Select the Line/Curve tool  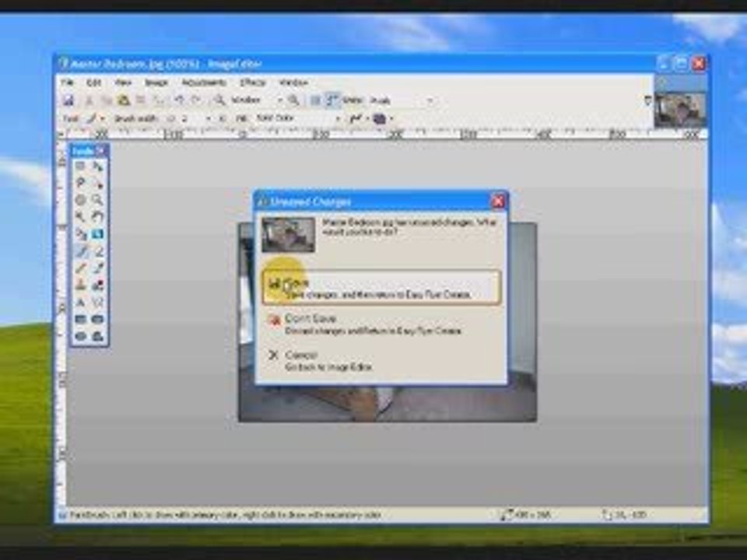click(98, 303)
